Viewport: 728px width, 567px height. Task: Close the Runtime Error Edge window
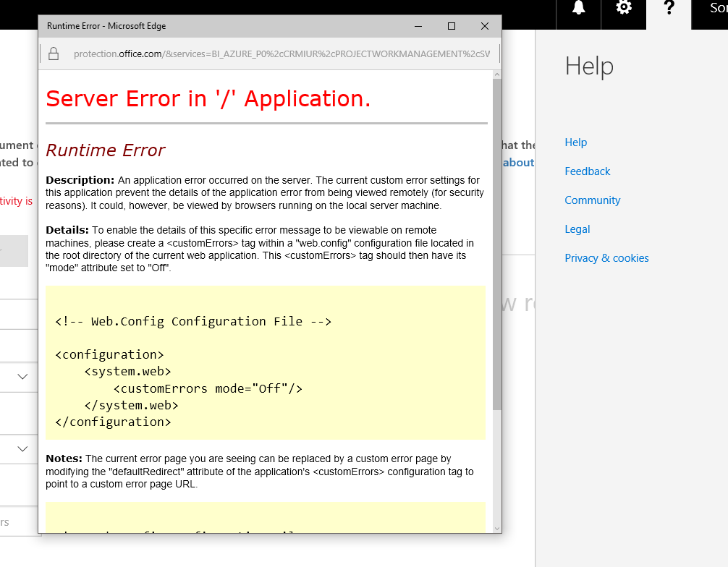pyautogui.click(x=485, y=26)
